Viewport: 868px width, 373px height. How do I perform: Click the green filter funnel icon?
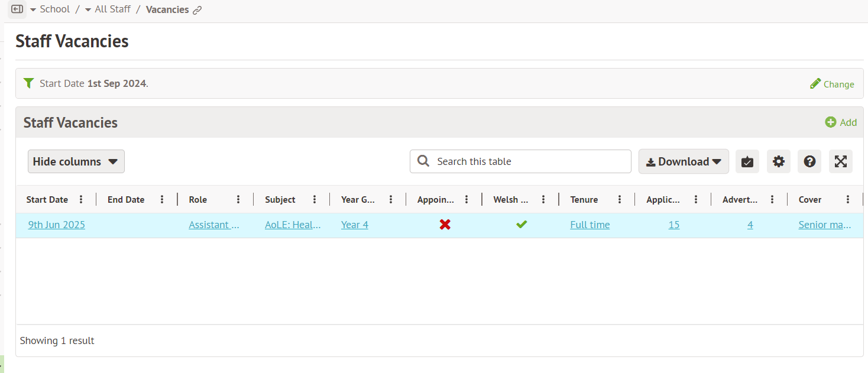(x=28, y=83)
